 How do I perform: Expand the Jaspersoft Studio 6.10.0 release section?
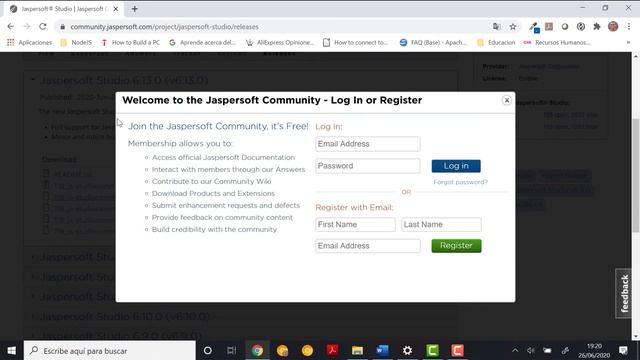124,316
